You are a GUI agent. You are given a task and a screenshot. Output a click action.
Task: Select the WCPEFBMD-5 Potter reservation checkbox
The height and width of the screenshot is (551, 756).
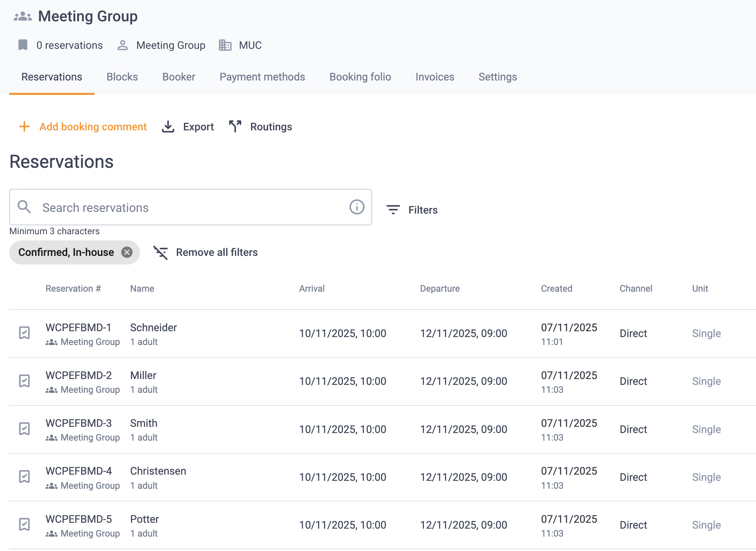point(24,525)
